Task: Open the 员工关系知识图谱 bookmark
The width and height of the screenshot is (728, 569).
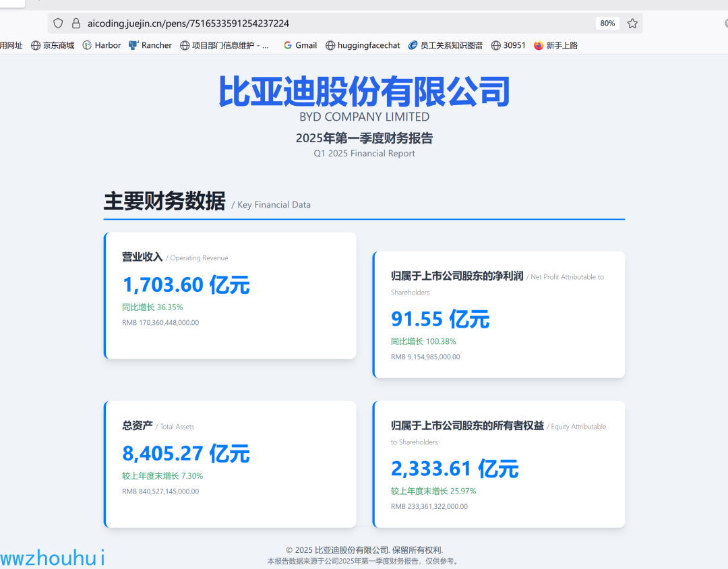Action: tap(446, 45)
